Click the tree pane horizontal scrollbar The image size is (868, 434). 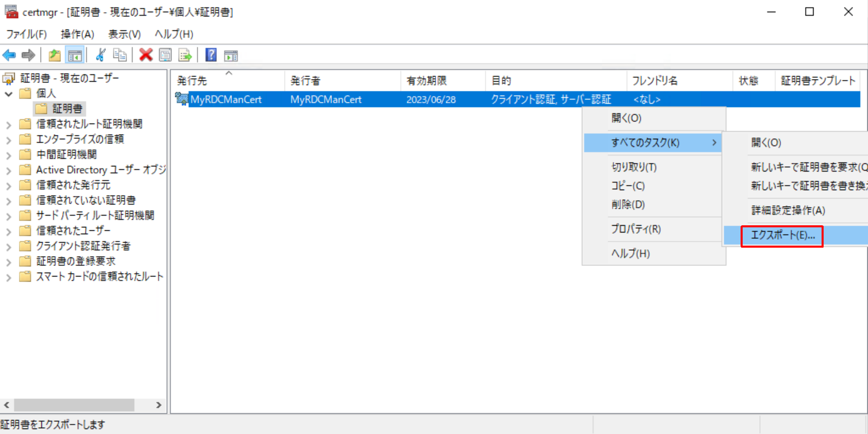tap(74, 405)
